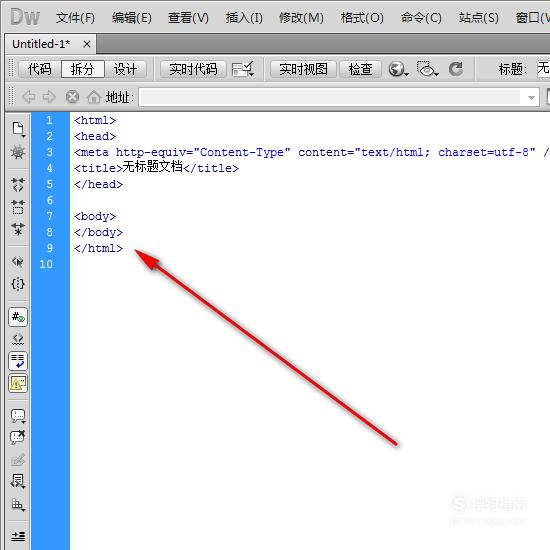Image resolution: width=550 pixels, height=550 pixels.
Task: Toggle highlight invalid code
Action: (18, 339)
